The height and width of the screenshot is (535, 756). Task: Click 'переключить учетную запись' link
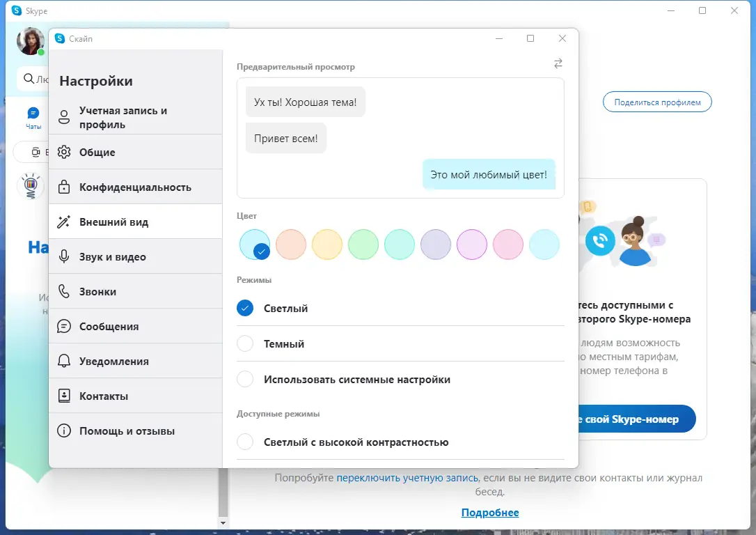point(407,478)
